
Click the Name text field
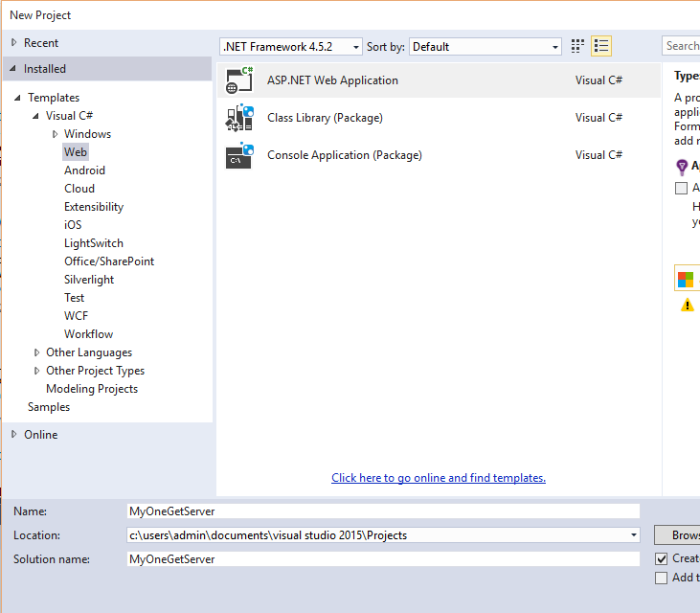coord(383,511)
